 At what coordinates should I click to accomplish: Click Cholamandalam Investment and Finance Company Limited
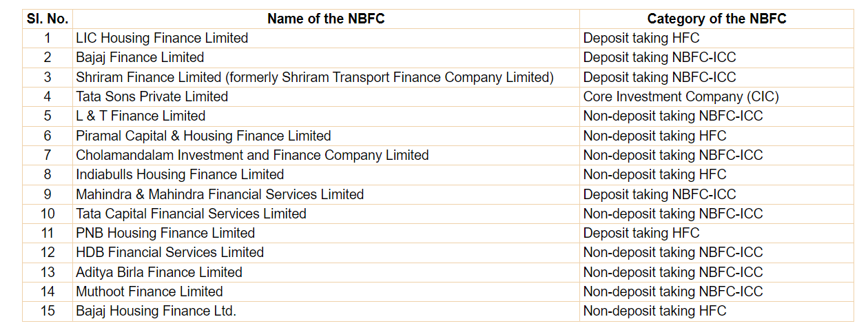point(252,155)
